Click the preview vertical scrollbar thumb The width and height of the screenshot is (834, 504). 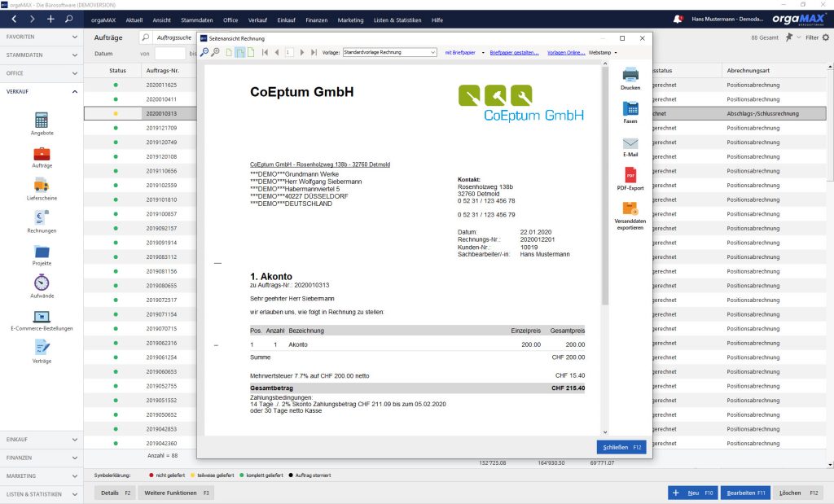click(x=605, y=186)
